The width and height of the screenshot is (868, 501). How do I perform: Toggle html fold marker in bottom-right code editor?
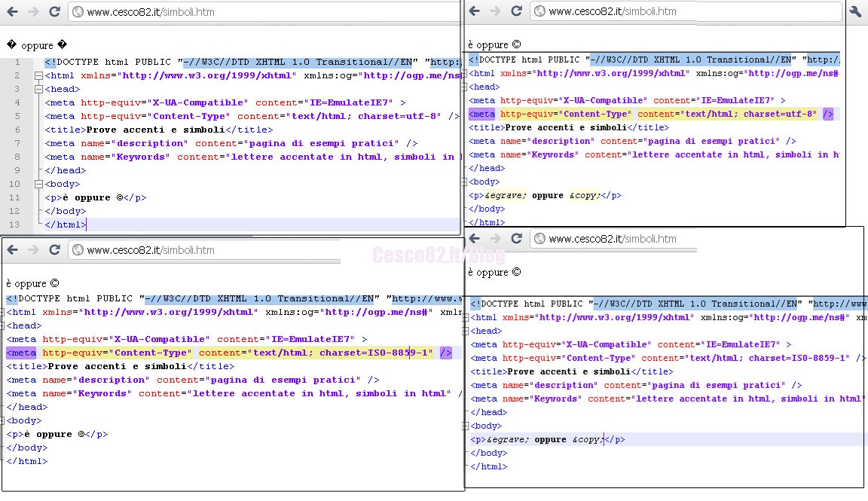point(466,318)
